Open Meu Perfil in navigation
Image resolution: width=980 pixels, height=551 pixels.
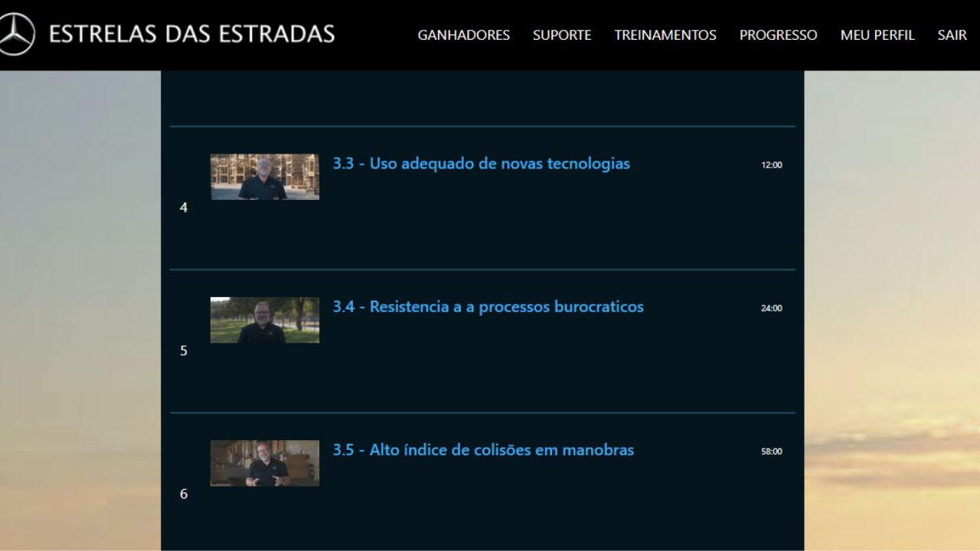(877, 35)
